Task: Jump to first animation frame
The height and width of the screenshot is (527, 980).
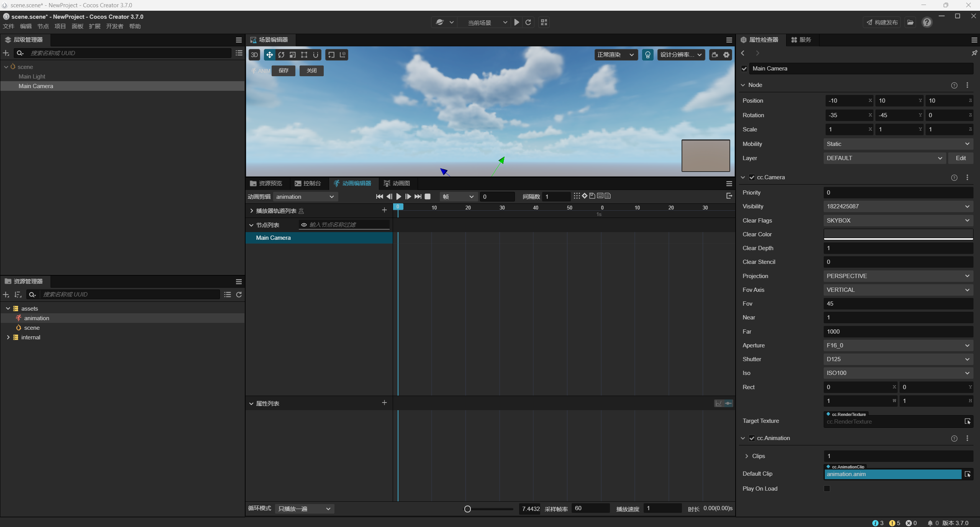Action: 379,196
